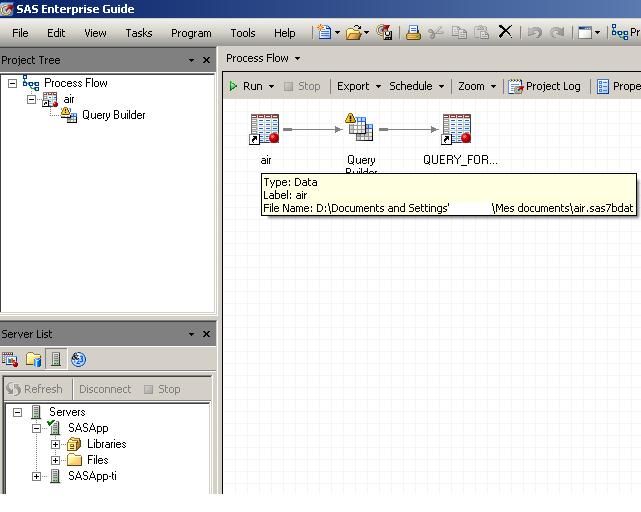Select Libraries under SASApp
The height and width of the screenshot is (512, 641).
coord(106,444)
